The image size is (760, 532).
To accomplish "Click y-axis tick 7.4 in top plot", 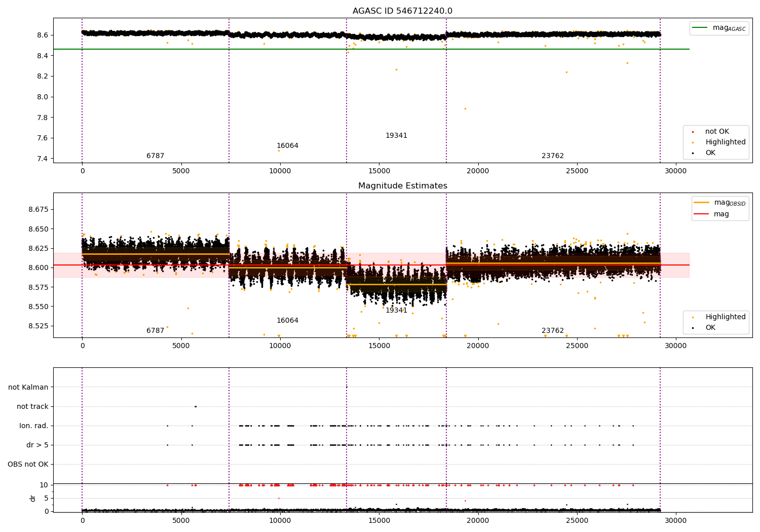I will pos(43,159).
